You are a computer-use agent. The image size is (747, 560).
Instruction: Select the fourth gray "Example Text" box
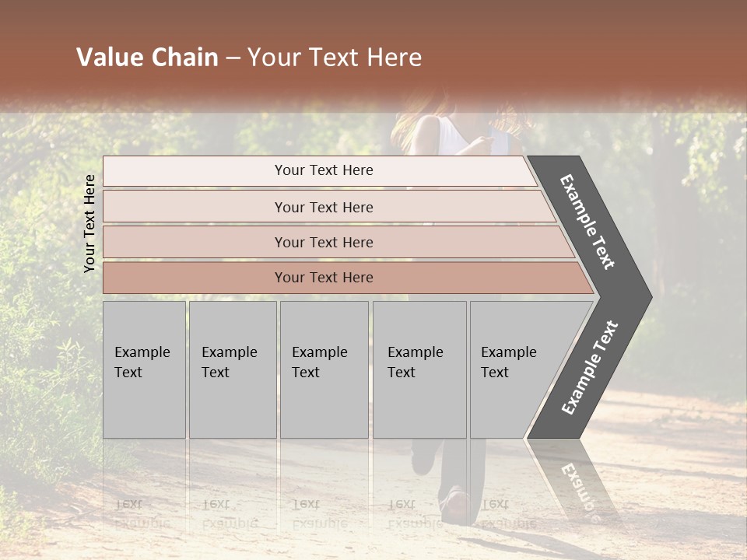click(419, 369)
